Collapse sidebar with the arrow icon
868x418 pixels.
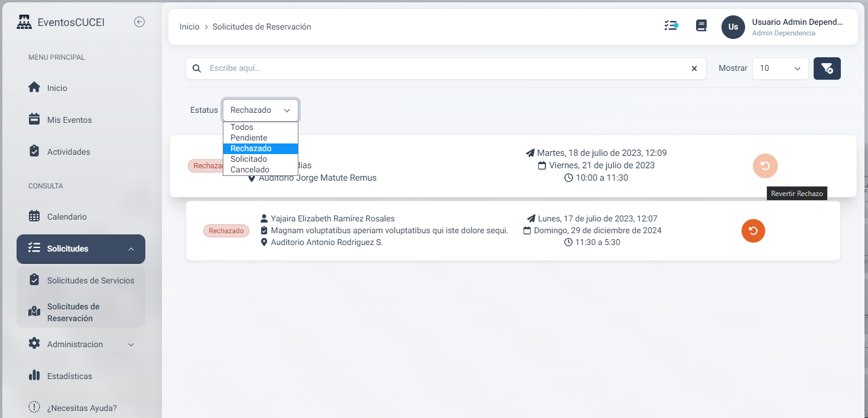pos(139,22)
